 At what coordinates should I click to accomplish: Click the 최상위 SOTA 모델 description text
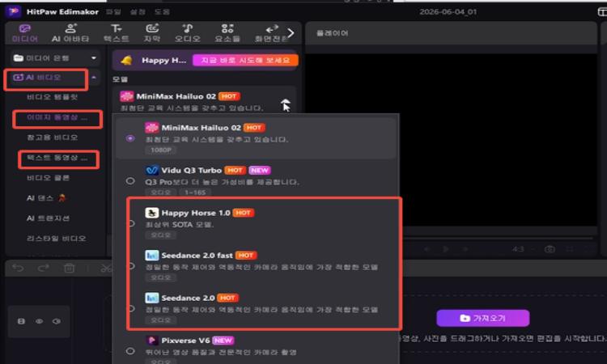point(179,224)
